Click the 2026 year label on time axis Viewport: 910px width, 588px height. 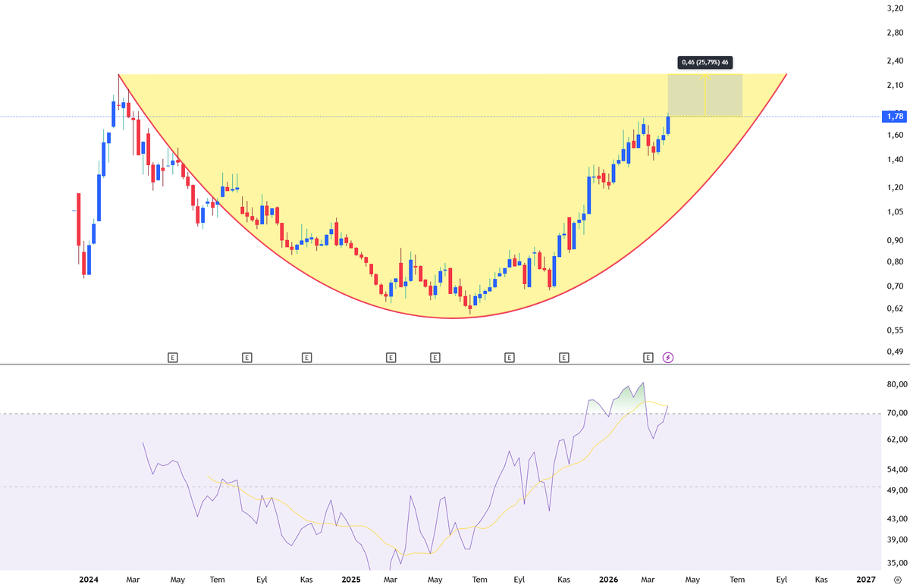tap(608, 579)
